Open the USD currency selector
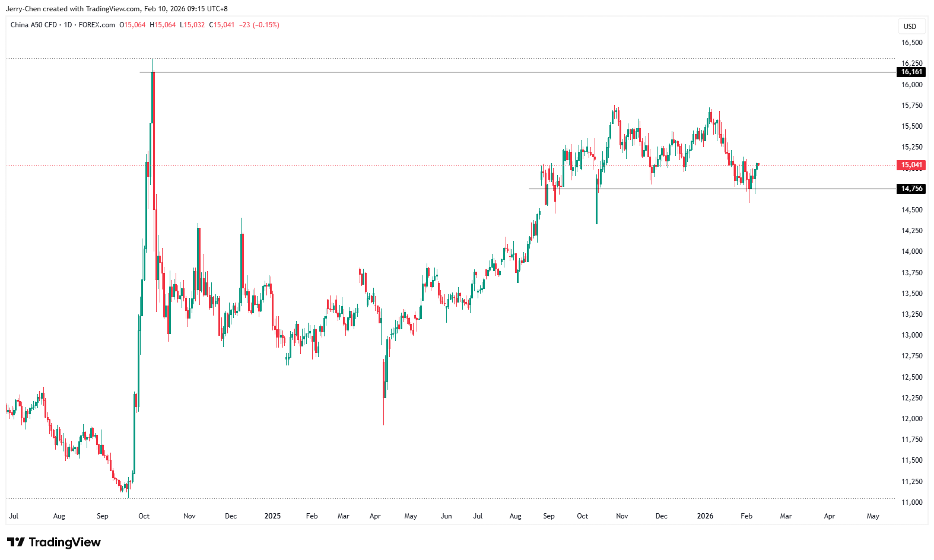The height and width of the screenshot is (560, 934). tap(910, 26)
